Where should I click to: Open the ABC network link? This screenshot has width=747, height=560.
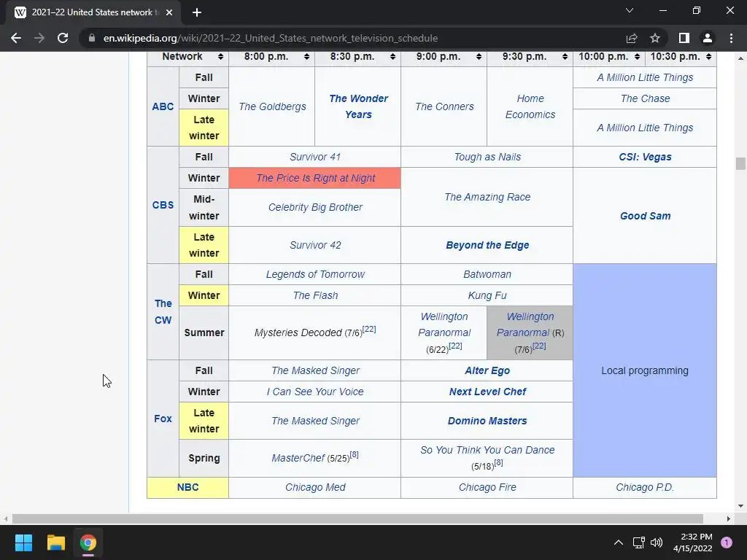[x=163, y=106]
